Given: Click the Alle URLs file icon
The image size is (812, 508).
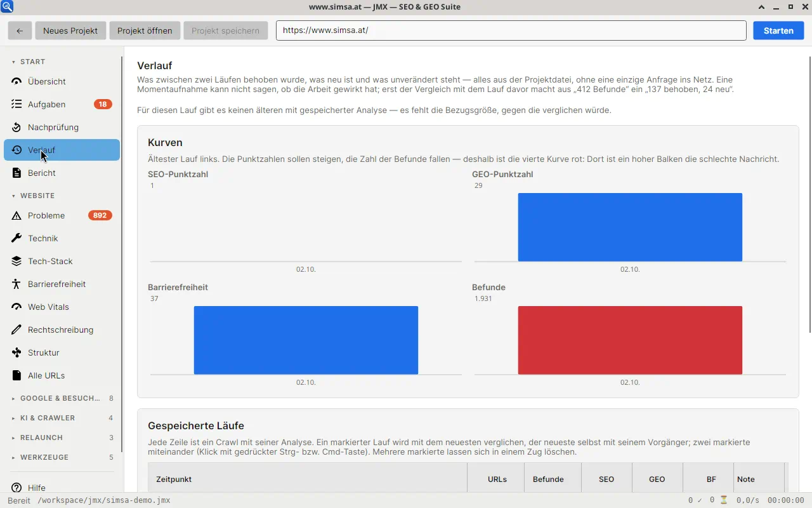Looking at the screenshot, I should pyautogui.click(x=16, y=375).
